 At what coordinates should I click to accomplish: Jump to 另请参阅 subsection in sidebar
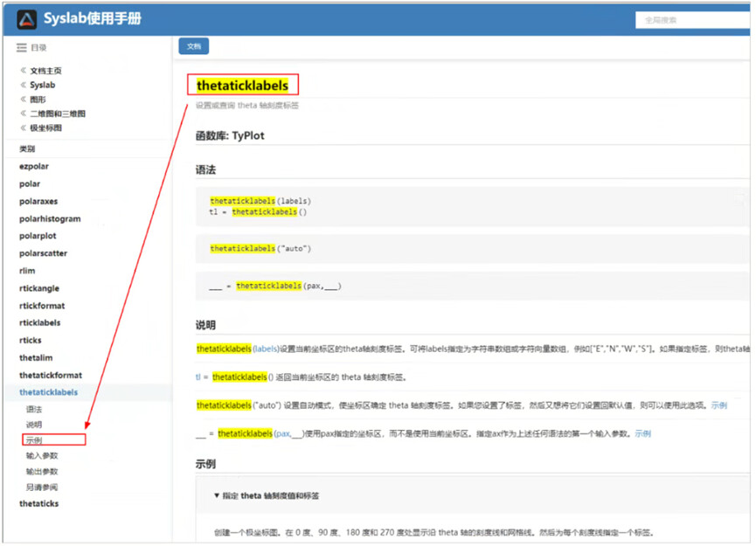42,487
